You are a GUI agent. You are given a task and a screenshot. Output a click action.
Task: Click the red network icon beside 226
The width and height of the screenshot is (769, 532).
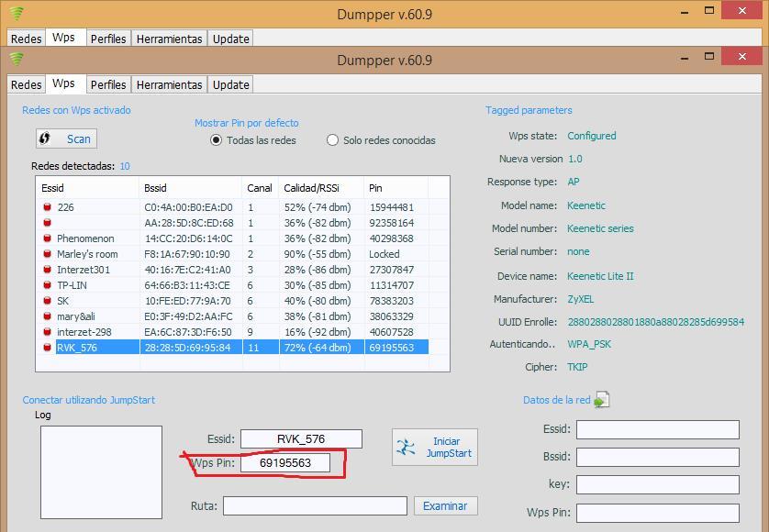pos(47,207)
